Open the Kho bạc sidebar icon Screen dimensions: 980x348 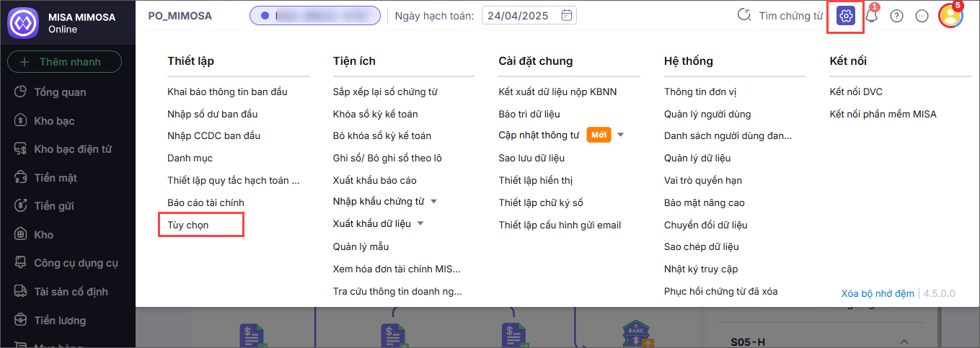[20, 120]
